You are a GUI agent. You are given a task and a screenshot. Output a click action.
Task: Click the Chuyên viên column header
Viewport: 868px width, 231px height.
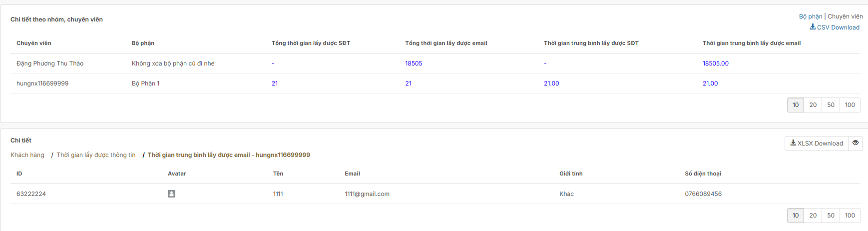coord(34,43)
